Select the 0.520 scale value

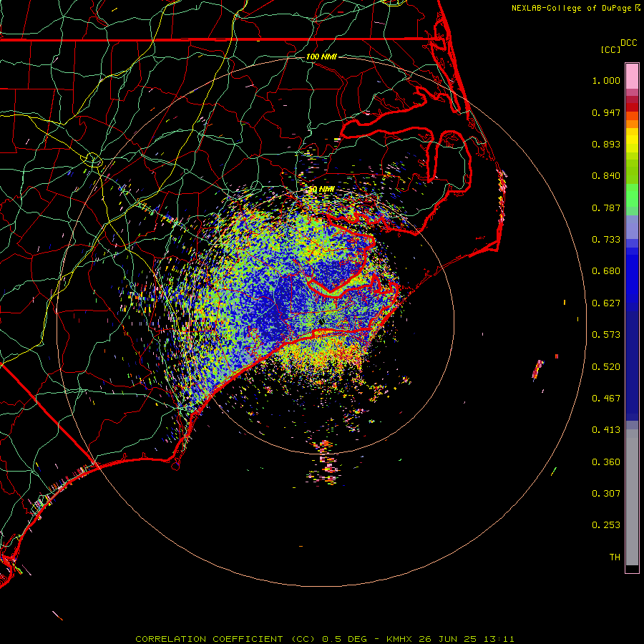click(x=606, y=367)
